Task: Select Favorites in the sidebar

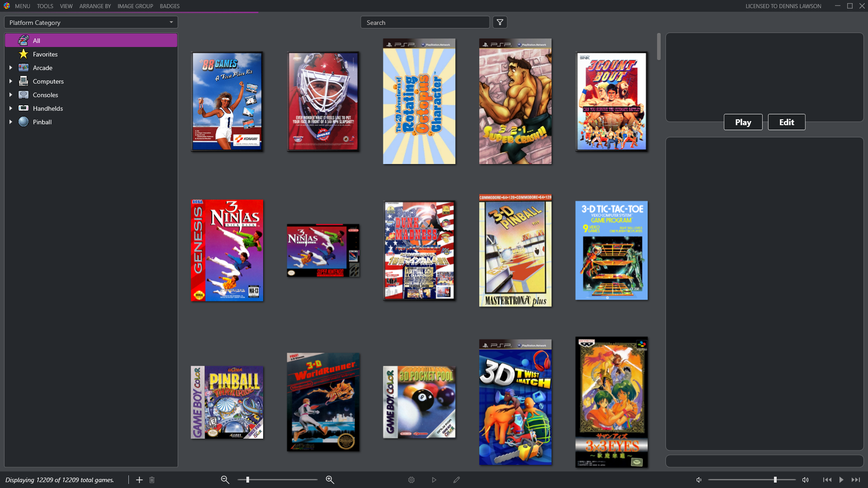Action: (45, 54)
